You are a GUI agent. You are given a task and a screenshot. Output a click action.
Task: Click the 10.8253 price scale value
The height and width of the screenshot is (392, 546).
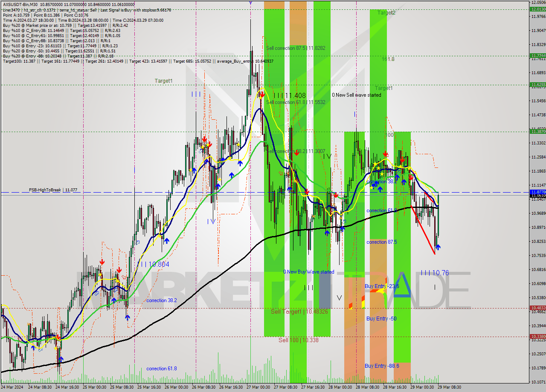coord(539,241)
